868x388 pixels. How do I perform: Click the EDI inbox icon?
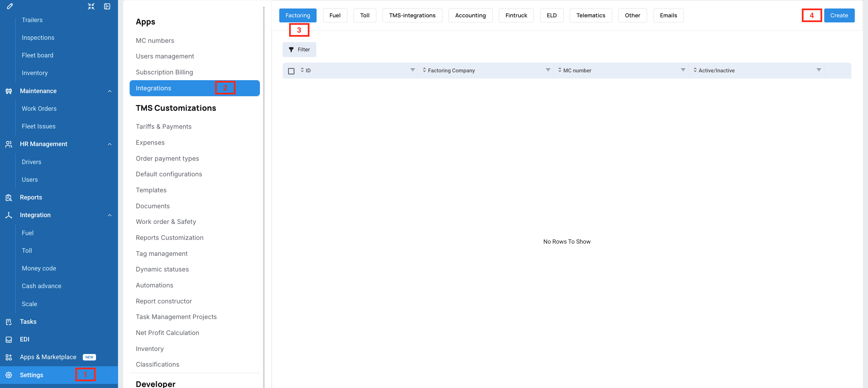(9, 339)
